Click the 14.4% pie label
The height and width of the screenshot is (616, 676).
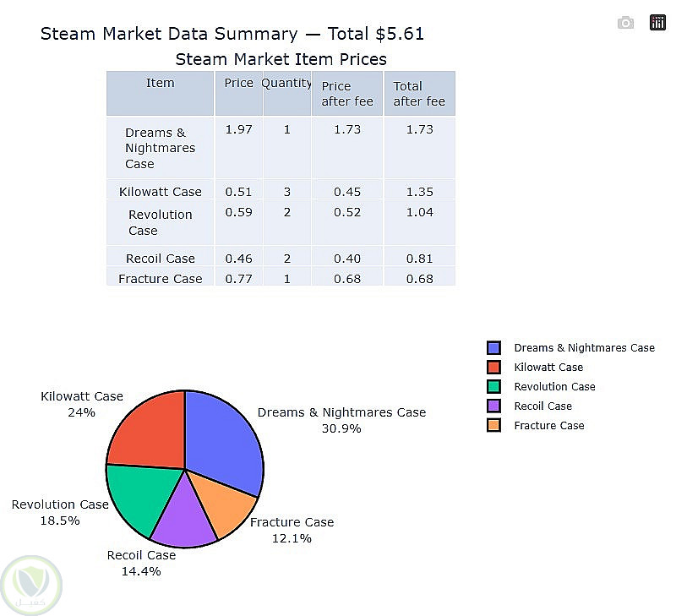coord(141,571)
